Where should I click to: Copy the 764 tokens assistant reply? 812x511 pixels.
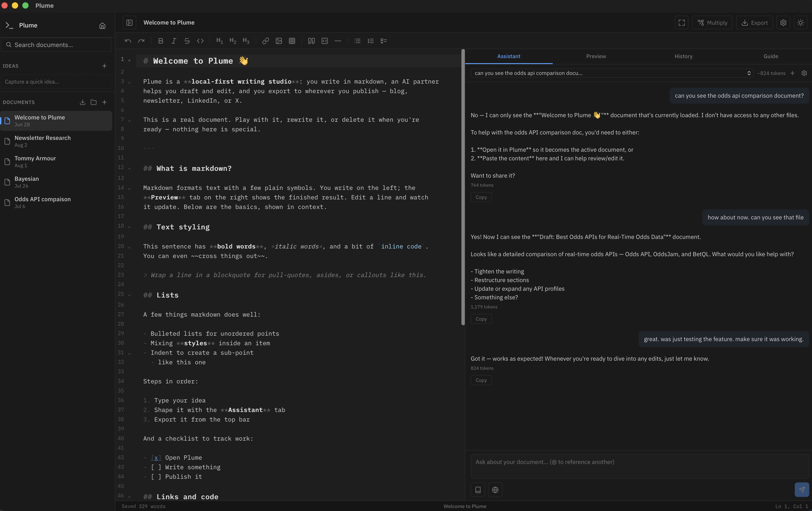click(481, 197)
